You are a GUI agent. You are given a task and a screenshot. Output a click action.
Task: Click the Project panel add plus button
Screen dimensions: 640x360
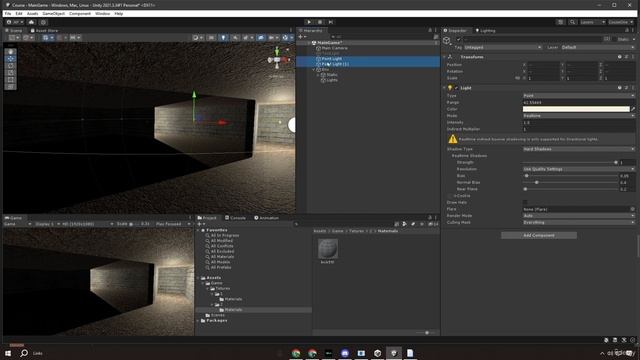tap(199, 224)
